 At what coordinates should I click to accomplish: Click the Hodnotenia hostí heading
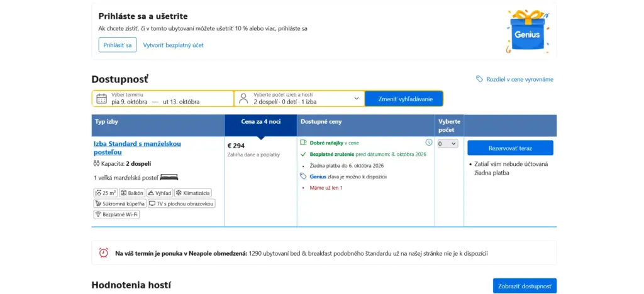[131, 285]
